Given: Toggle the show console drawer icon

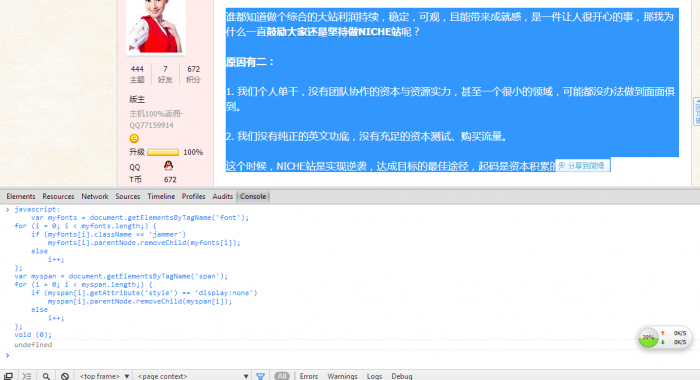Looking at the screenshot, I should click(27, 376).
